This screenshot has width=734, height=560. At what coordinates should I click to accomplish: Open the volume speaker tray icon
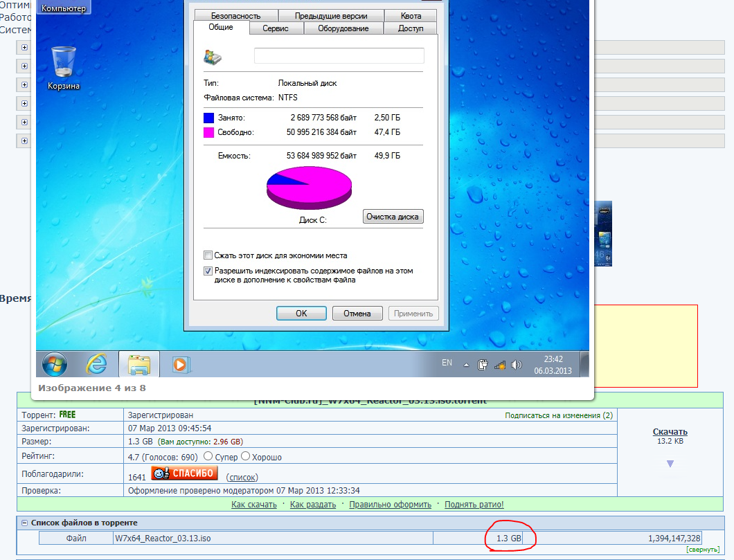(x=517, y=364)
